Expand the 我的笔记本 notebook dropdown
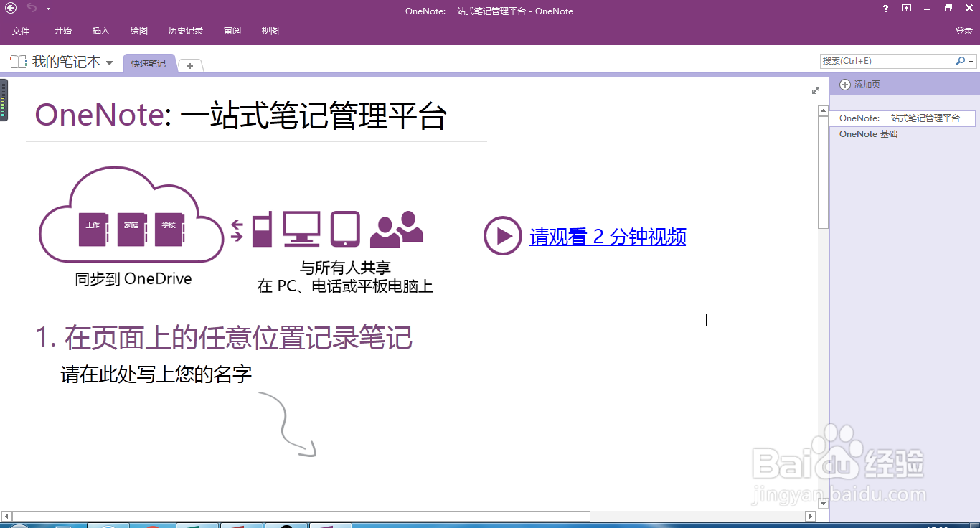Screen dimensions: 980x528 click(x=109, y=63)
